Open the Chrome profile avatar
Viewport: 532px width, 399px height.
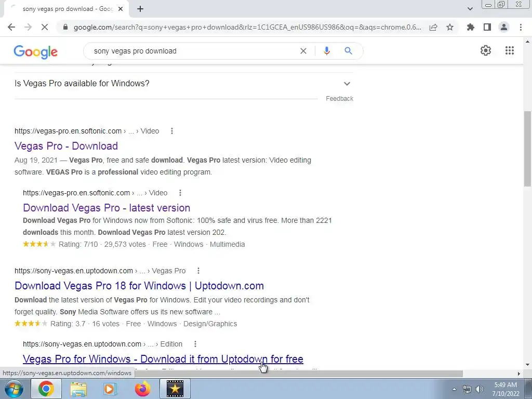[504, 27]
